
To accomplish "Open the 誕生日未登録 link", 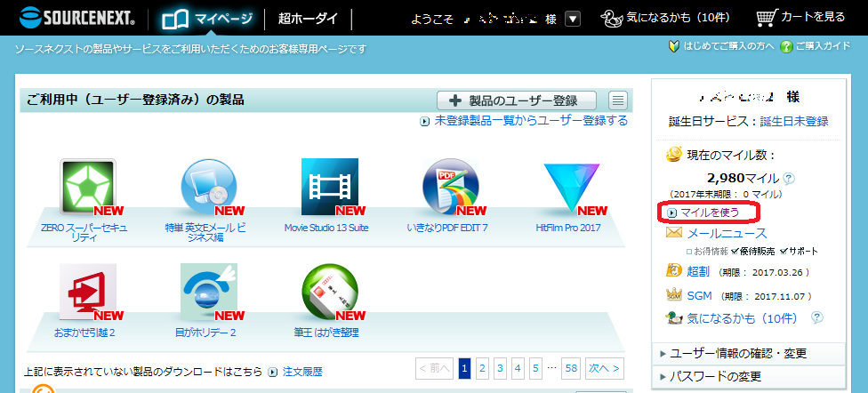I will [x=794, y=122].
